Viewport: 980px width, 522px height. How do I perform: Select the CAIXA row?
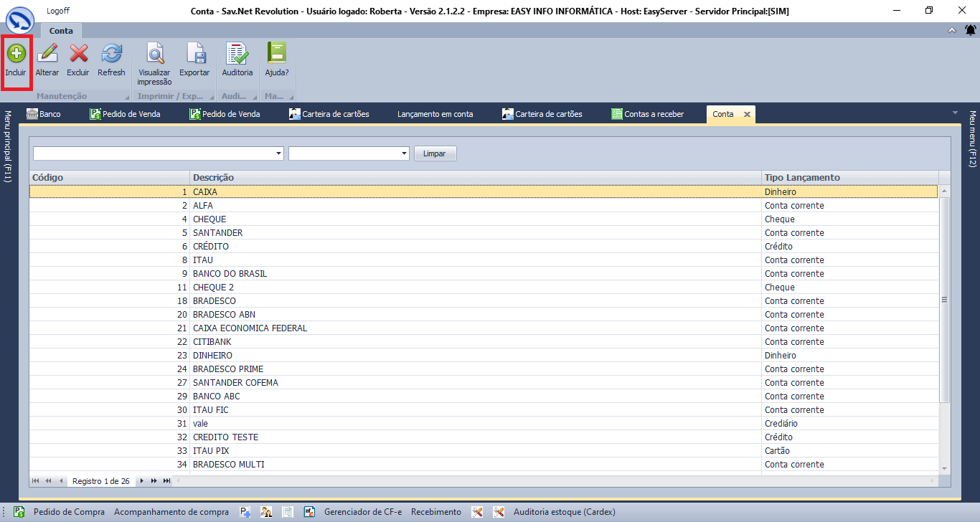point(484,191)
